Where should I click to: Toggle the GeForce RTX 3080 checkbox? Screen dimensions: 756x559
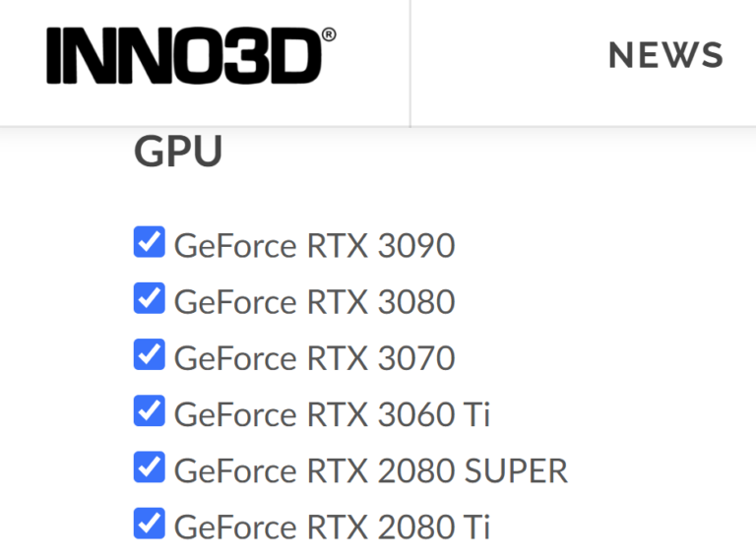[149, 298]
